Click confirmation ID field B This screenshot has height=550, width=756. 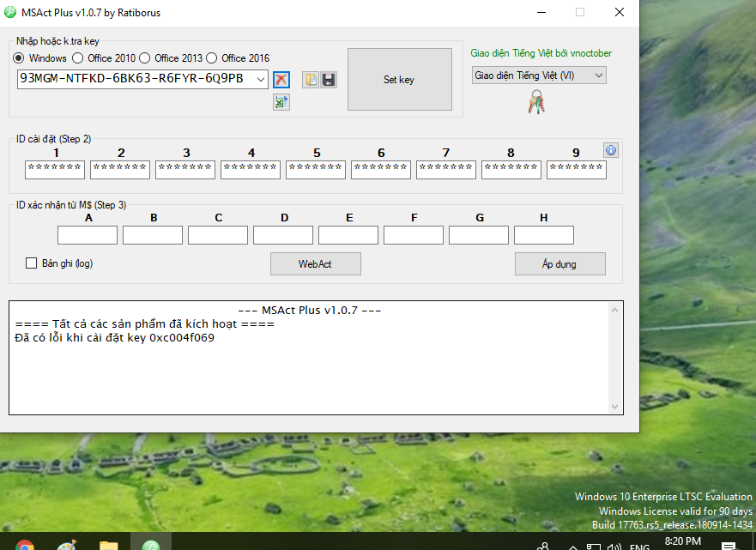click(153, 235)
